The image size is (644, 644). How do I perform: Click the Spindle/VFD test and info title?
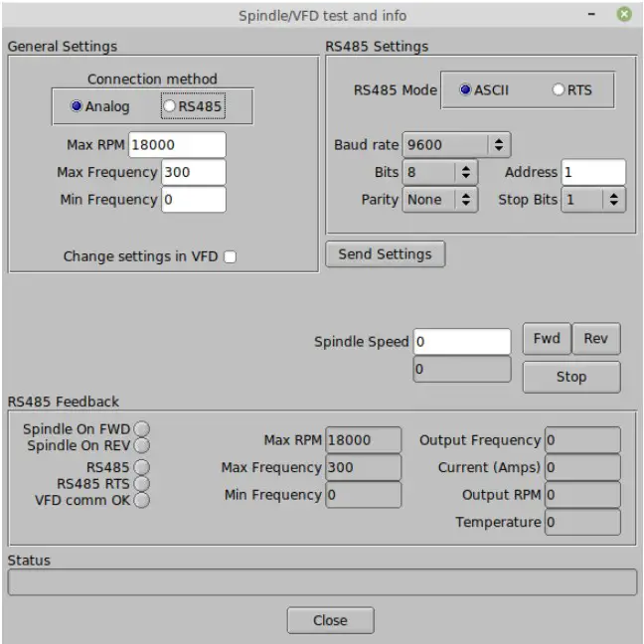[x=322, y=16]
